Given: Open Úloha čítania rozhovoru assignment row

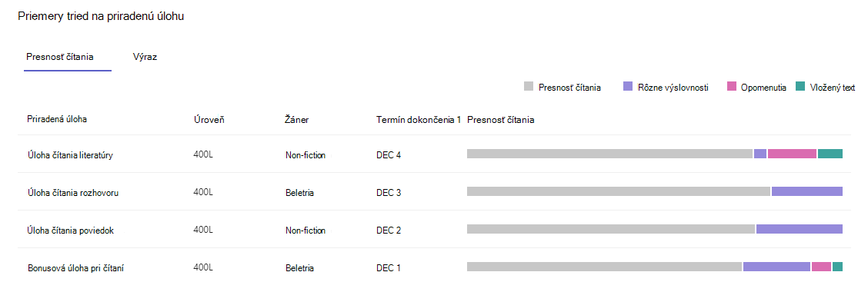Looking at the screenshot, I should pyautogui.click(x=434, y=192).
